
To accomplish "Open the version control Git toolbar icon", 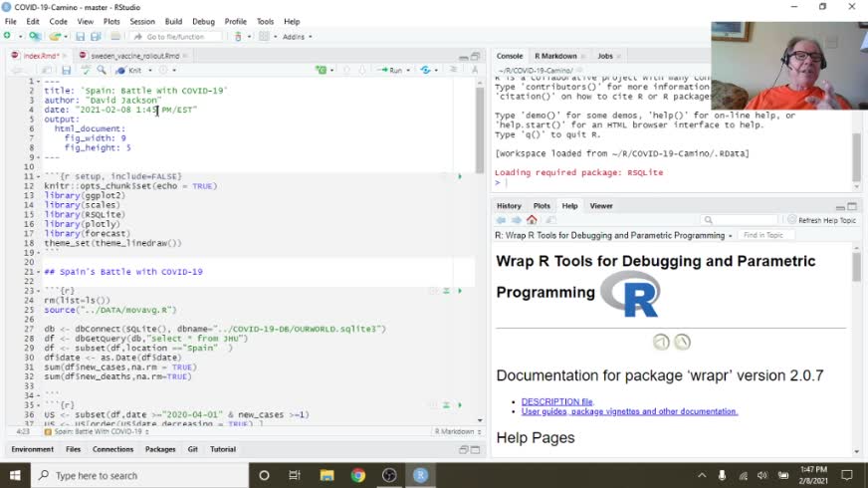I will click(238, 37).
